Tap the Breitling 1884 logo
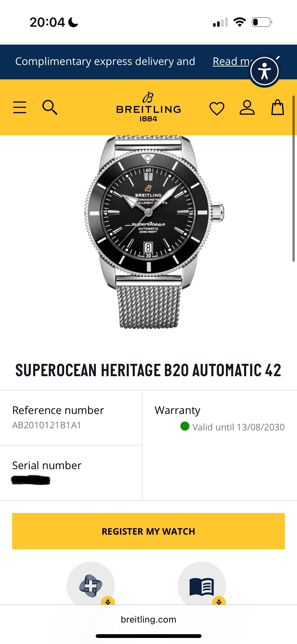The height and width of the screenshot is (644, 297). click(x=148, y=107)
